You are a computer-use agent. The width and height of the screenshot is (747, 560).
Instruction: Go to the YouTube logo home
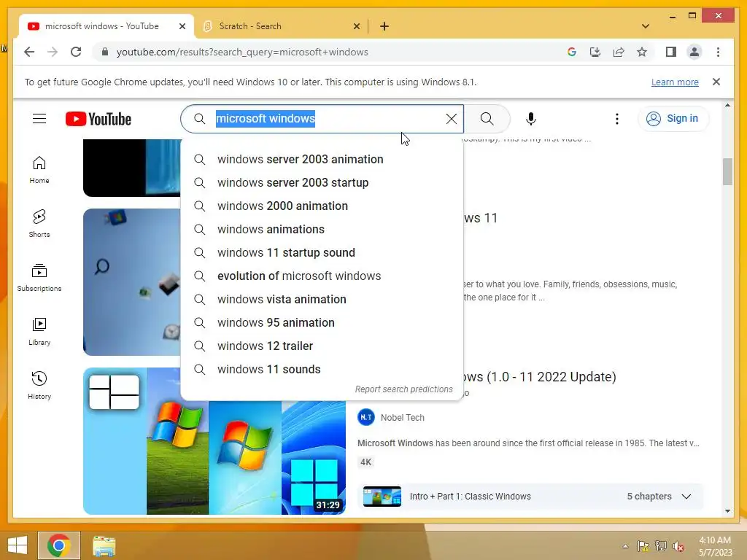point(98,119)
